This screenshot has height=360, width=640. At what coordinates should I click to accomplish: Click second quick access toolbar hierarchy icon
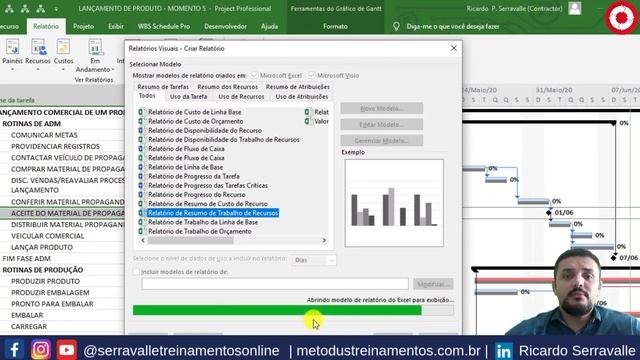(x=25, y=9)
